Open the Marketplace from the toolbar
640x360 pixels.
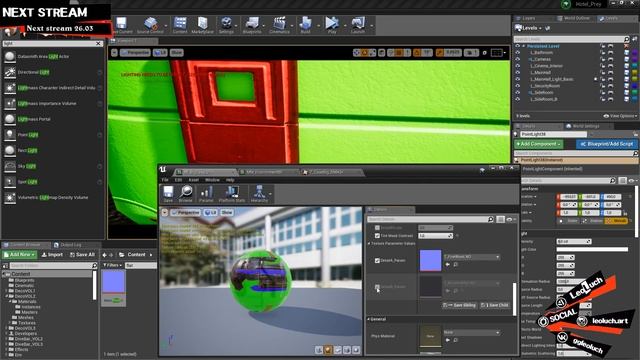pos(202,25)
